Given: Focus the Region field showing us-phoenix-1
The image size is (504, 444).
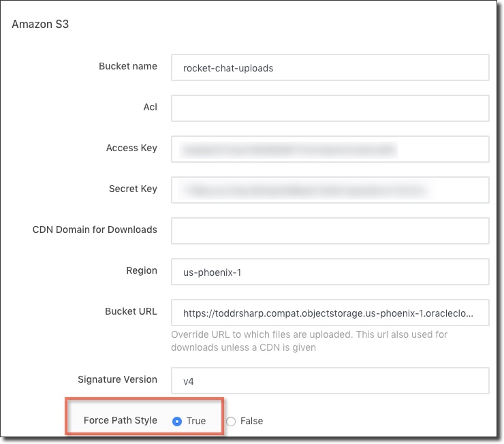Looking at the screenshot, I should (330, 272).
